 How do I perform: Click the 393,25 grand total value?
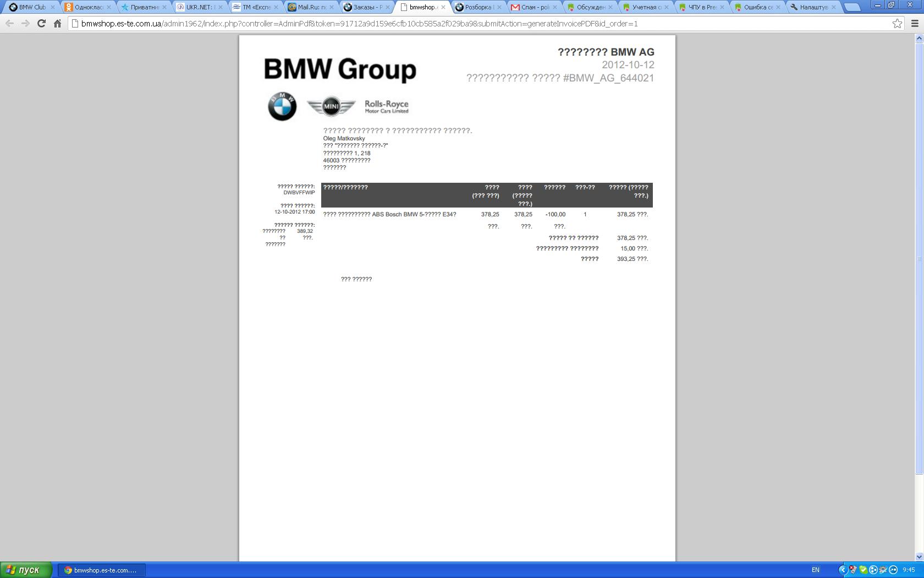tap(632, 259)
